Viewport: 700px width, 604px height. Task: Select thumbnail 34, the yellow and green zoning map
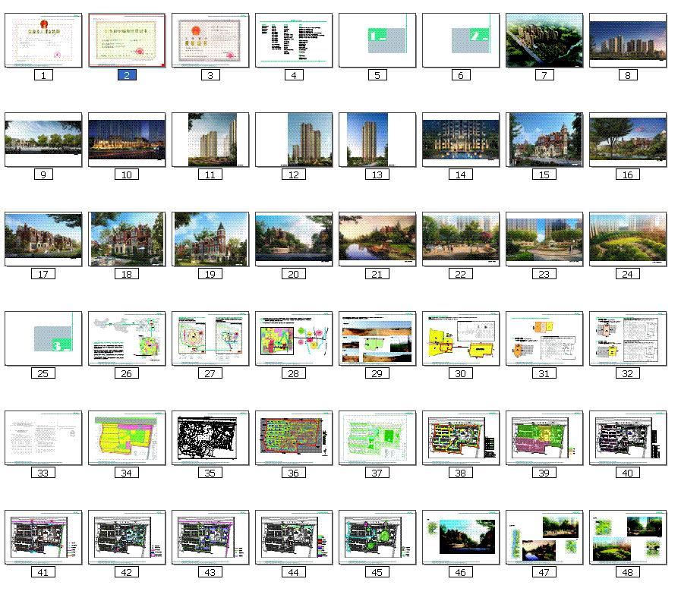pos(127,438)
